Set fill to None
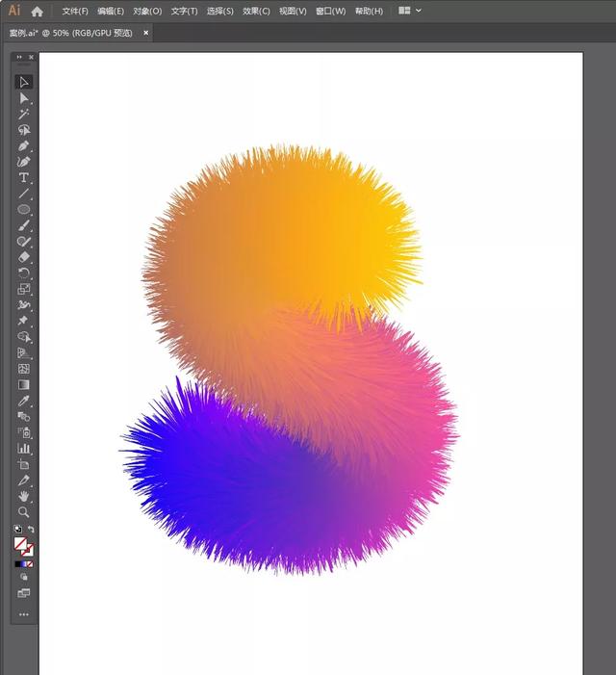 tap(30, 564)
